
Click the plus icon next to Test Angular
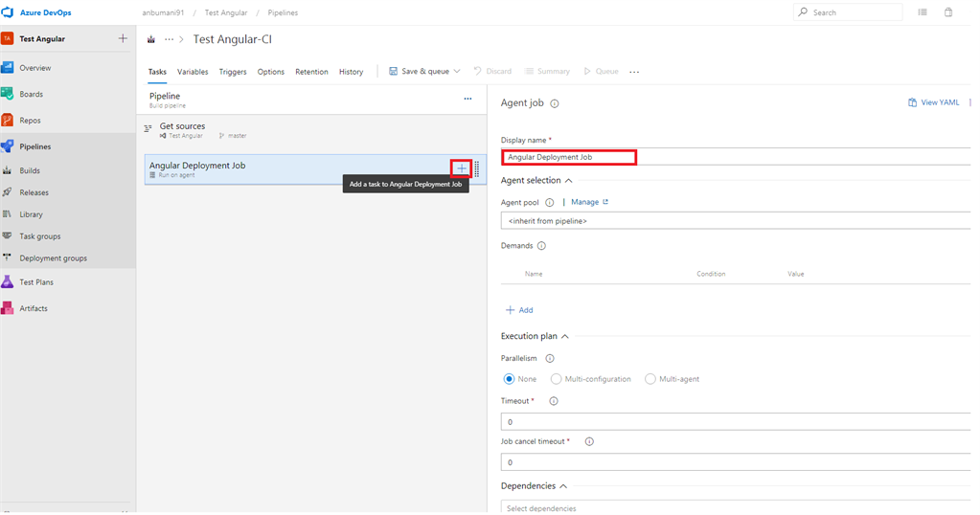123,38
